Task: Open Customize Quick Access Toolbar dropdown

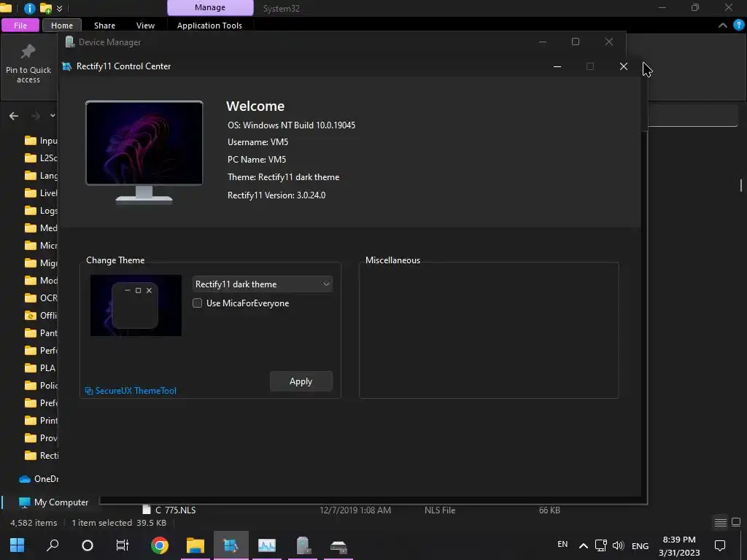Action: pyautogui.click(x=60, y=9)
